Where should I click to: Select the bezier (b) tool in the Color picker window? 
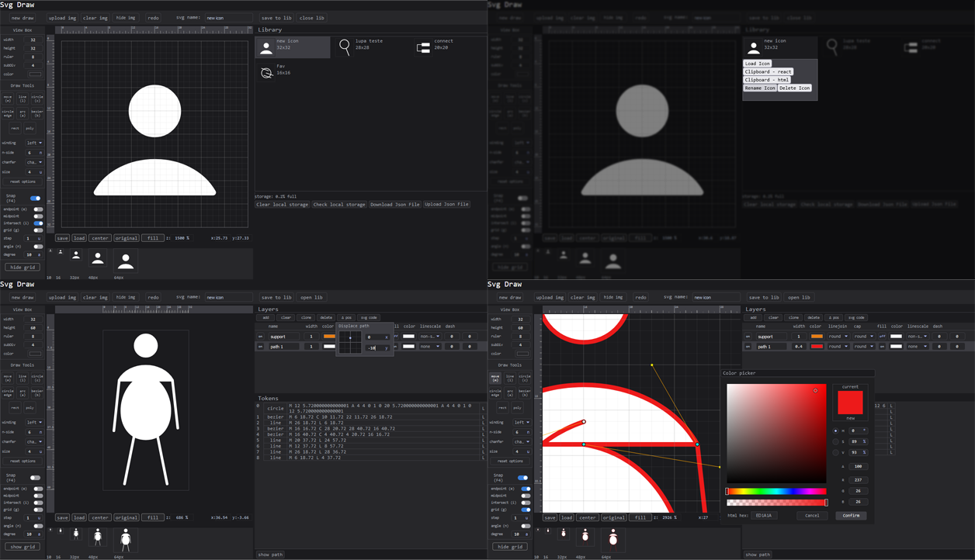[x=525, y=392]
